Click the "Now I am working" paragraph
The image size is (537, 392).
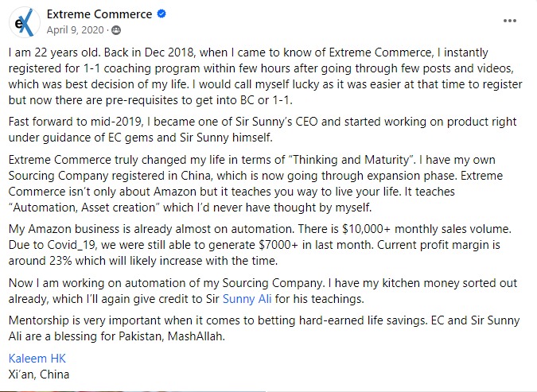tap(263, 291)
